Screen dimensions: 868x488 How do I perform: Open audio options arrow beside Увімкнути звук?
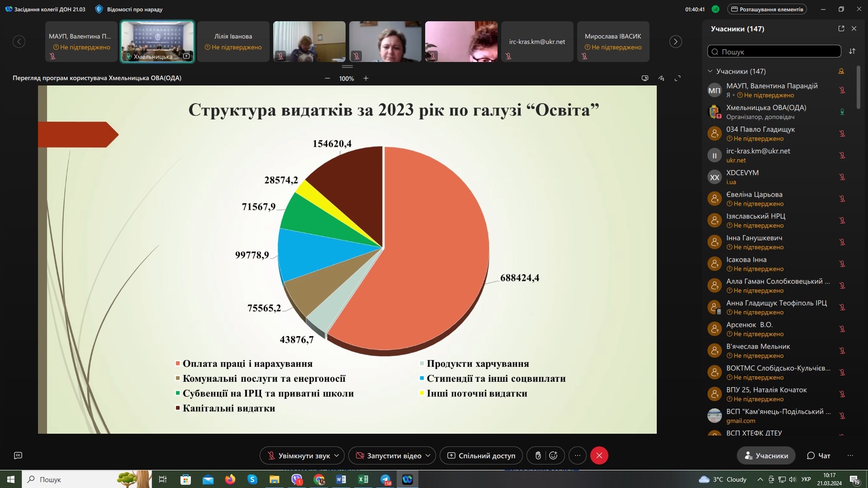[x=337, y=455]
